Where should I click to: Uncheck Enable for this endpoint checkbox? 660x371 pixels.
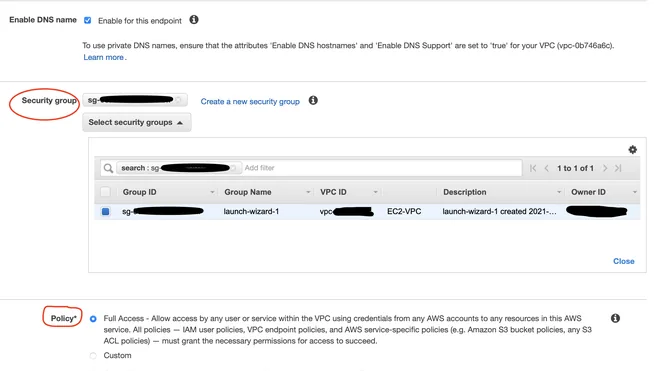(x=88, y=20)
